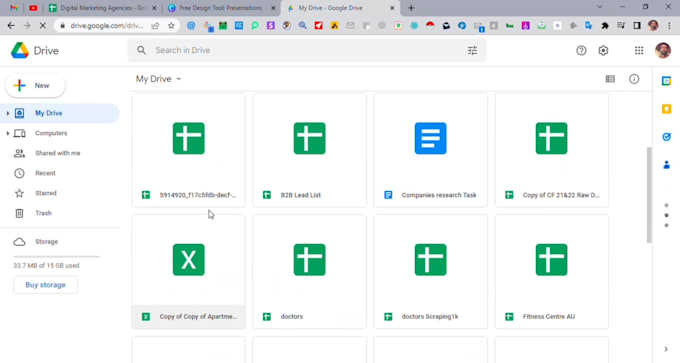Close the My Drive tab
Screen dimensions: 680x363
pos(392,8)
